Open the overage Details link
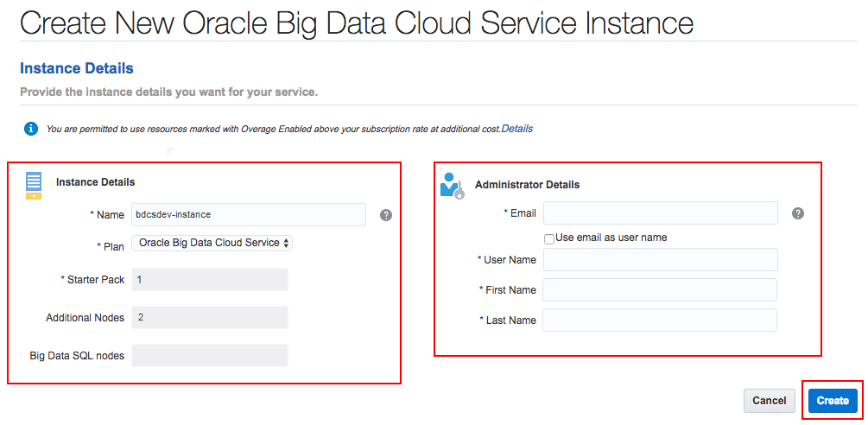868x425 pixels. click(x=517, y=129)
